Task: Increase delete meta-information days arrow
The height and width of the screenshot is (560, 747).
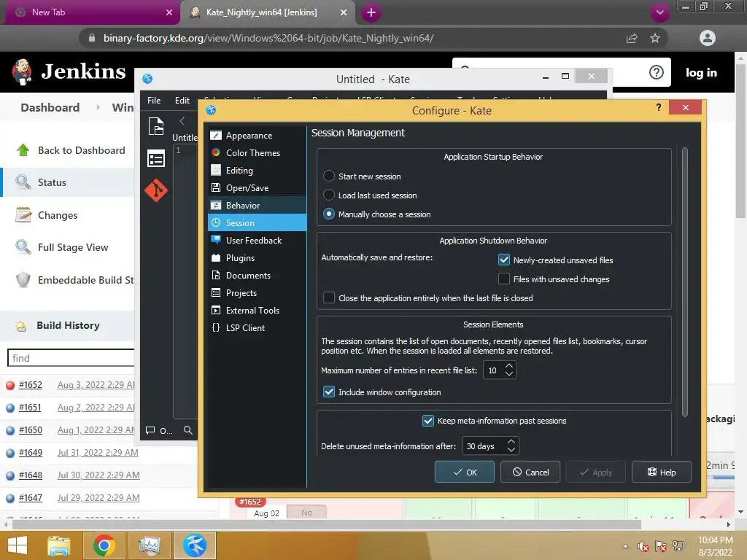Action: pos(511,442)
